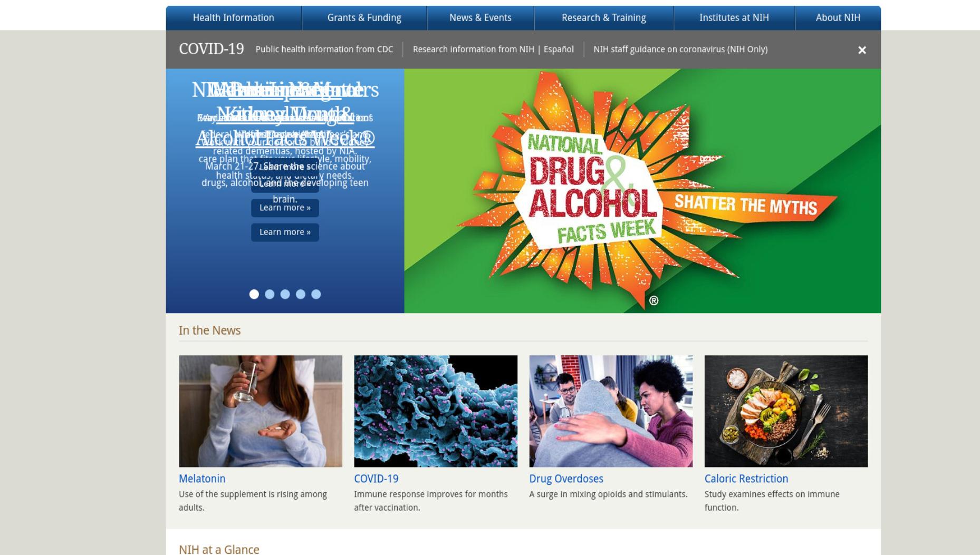Viewport: 980px width, 555px height.
Task: Select the first carousel slide dot
Action: coord(254,294)
